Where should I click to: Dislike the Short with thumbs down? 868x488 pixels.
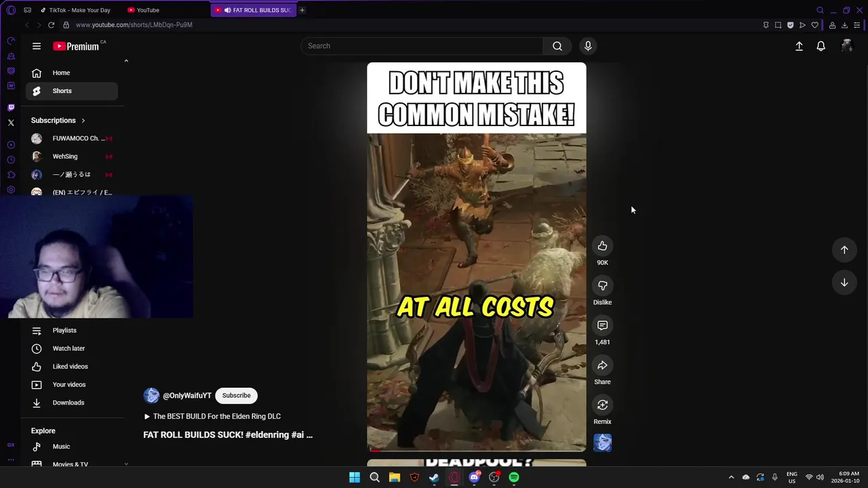[602, 286]
